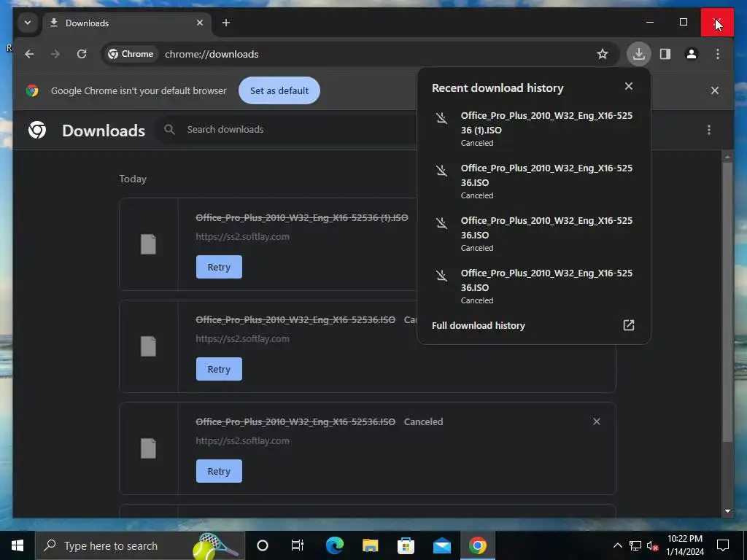Click the search magnifier icon in Downloads
The height and width of the screenshot is (560, 747).
pos(169,130)
